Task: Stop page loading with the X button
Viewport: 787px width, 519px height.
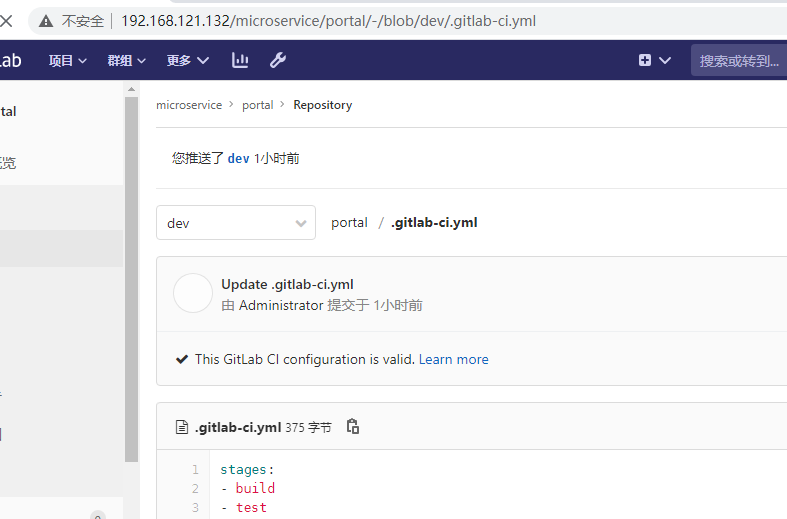Action: point(6,21)
